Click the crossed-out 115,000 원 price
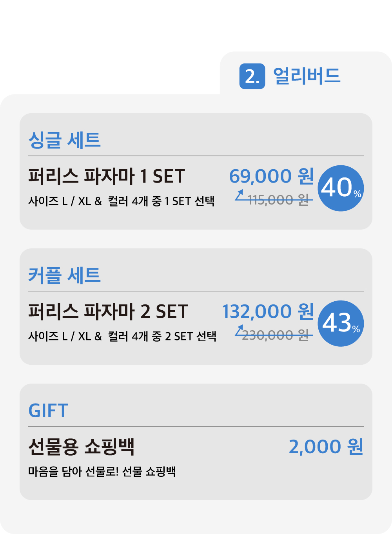This screenshot has height=534, width=392. point(278,200)
